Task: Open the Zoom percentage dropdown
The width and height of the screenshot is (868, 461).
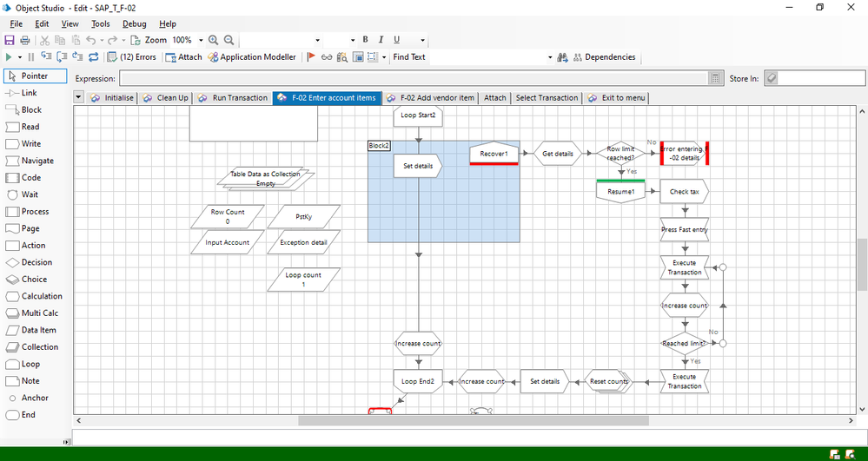Action: [x=201, y=40]
